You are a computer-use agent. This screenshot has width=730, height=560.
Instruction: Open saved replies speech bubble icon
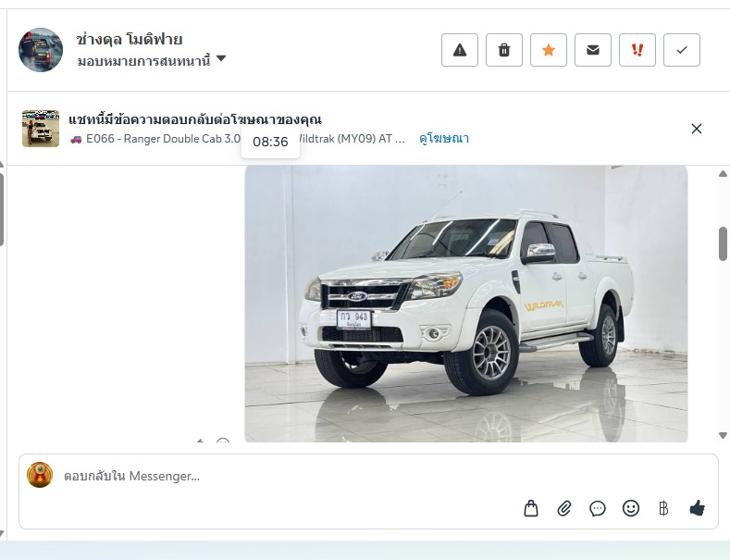tap(598, 508)
